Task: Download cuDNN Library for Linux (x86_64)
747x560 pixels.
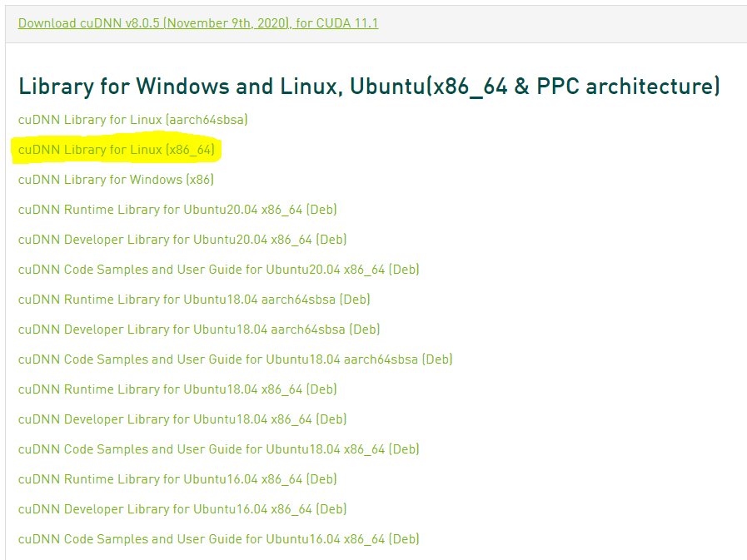Action: [117, 150]
